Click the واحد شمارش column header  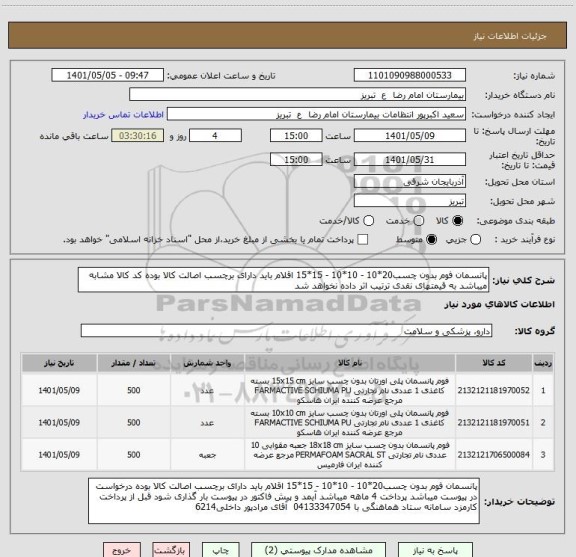[207, 363]
